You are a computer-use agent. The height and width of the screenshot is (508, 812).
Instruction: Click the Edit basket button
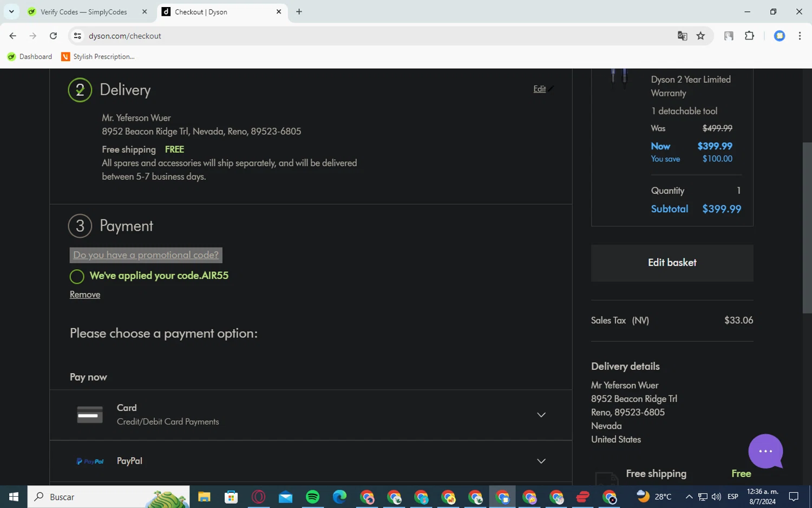tap(672, 263)
